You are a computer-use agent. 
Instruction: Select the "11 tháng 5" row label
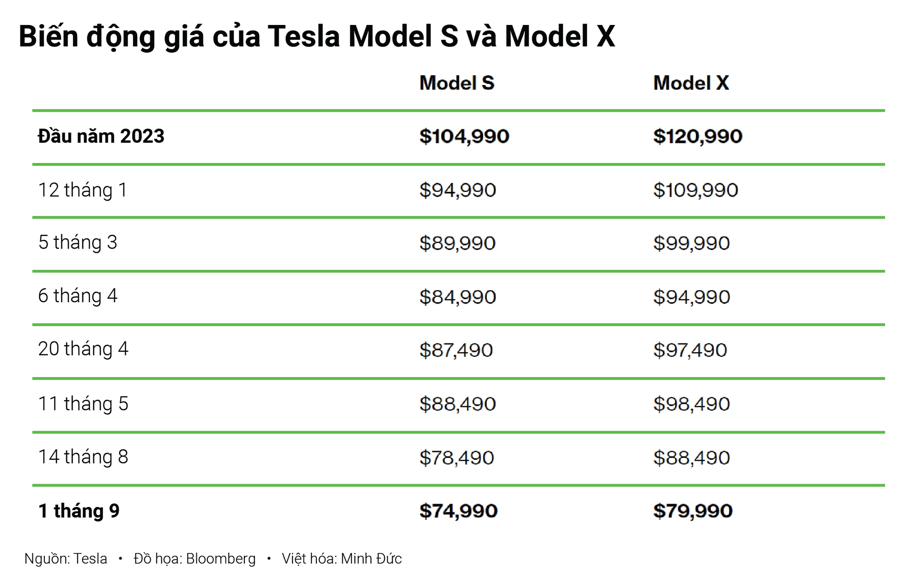[x=83, y=404]
